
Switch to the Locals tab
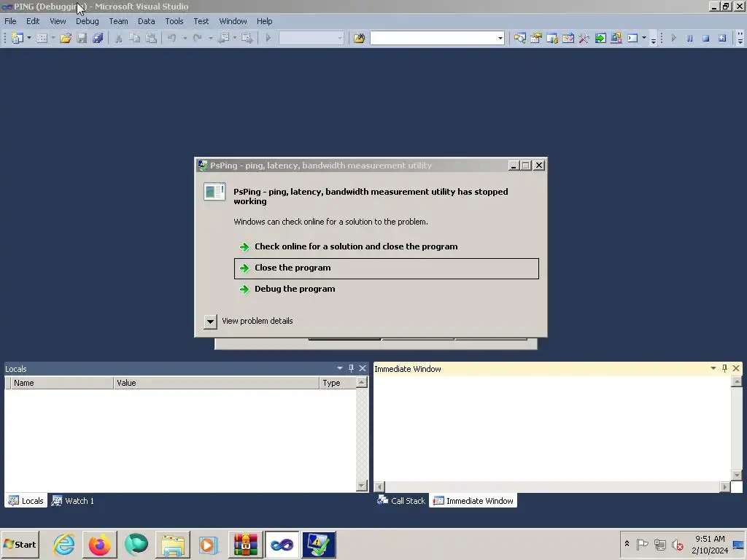point(26,500)
